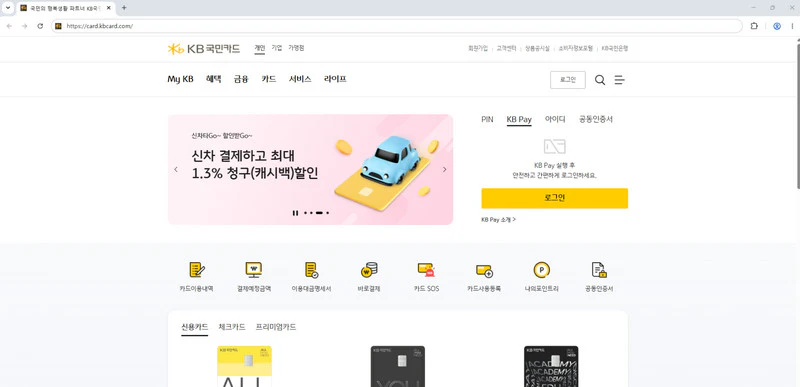Pause the banner slideshow
This screenshot has width=800, height=387.
point(295,213)
